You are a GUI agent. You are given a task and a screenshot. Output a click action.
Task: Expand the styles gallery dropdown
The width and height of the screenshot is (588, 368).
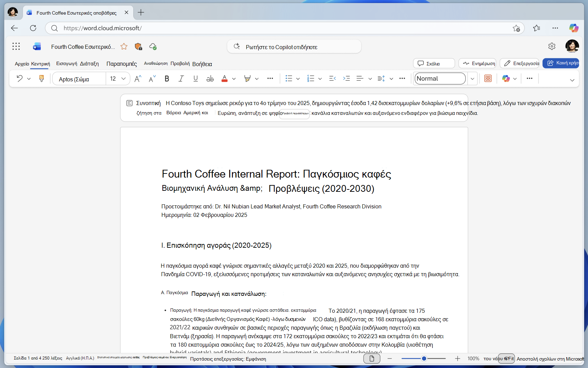472,79
